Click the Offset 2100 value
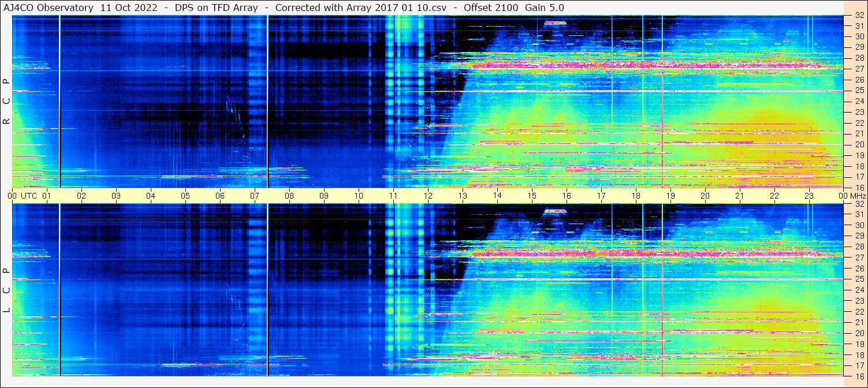This screenshot has width=868, height=388. coord(490,8)
